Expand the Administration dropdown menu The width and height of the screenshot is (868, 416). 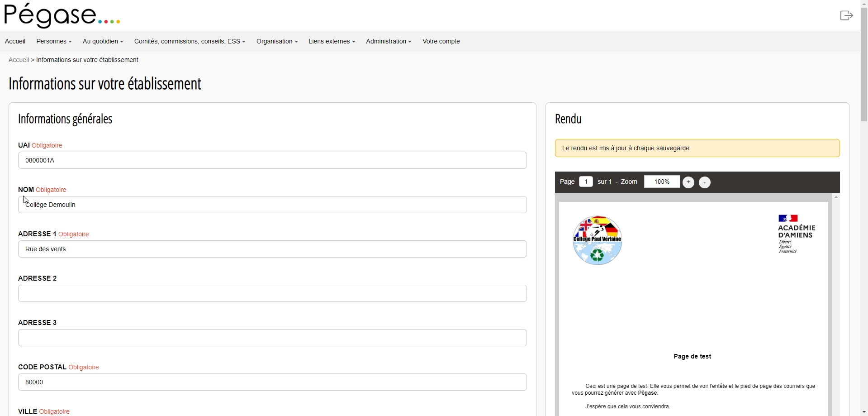[x=389, y=41]
